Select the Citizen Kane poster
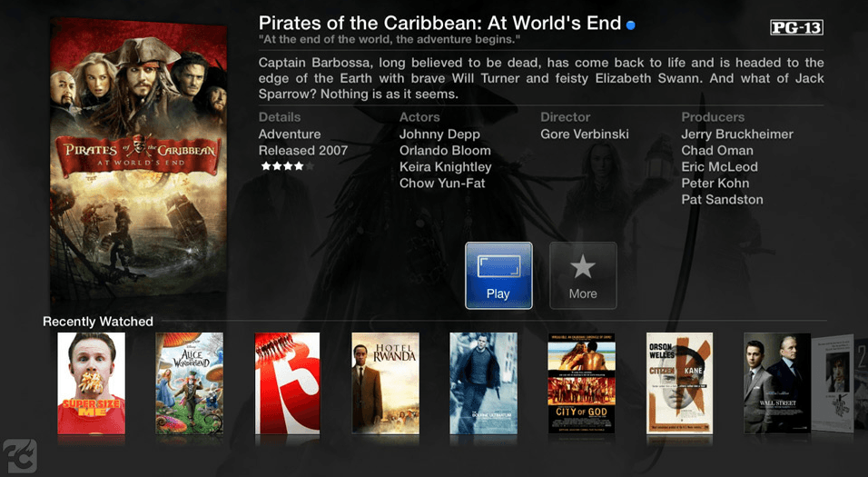 [x=680, y=383]
